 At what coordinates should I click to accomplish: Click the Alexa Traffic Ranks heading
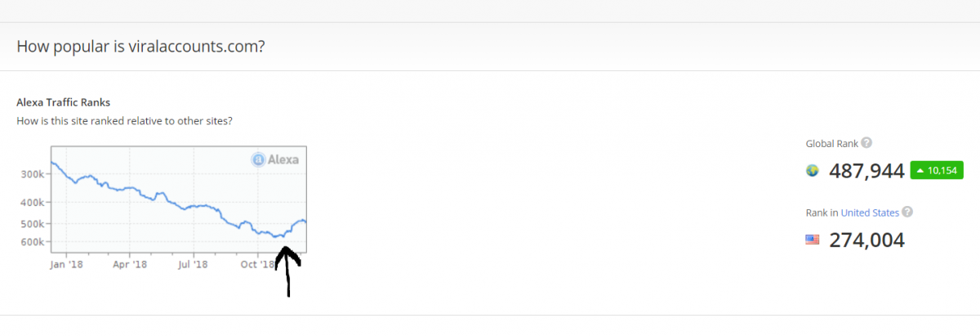coord(63,102)
